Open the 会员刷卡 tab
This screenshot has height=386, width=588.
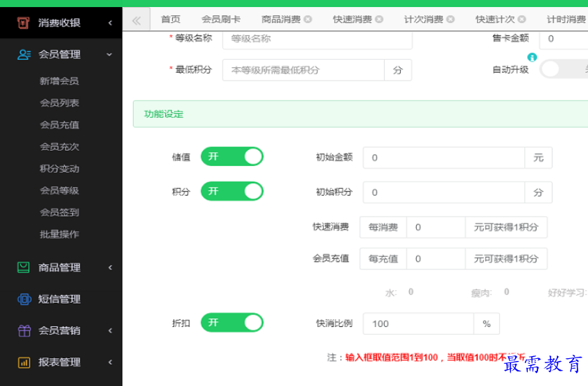pyautogui.click(x=220, y=19)
